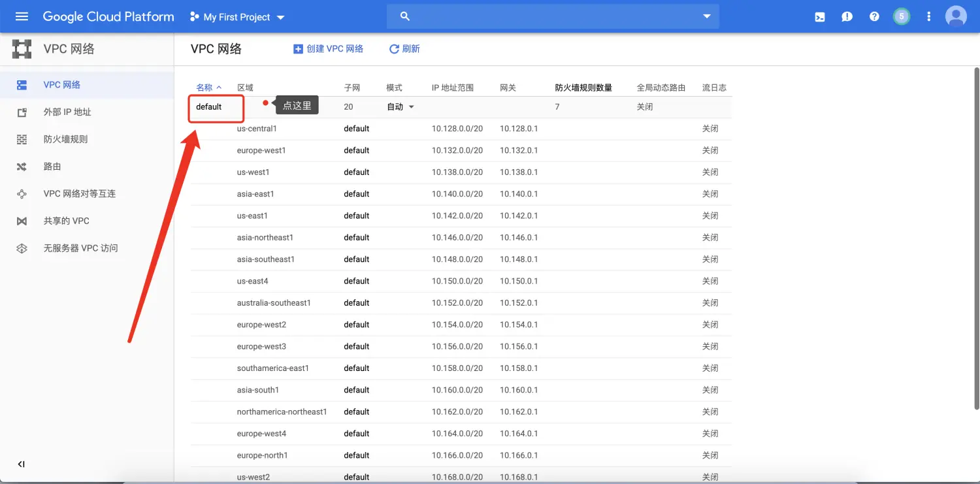
Task: Open the default network name link
Action: pyautogui.click(x=209, y=107)
